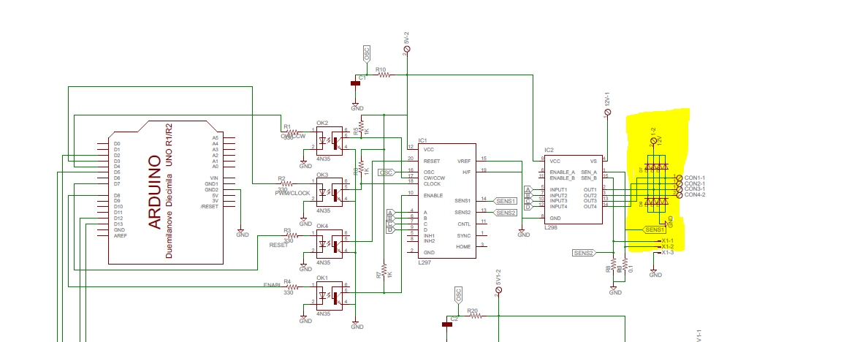Click the Arduino D13 pin label
Image resolution: width=868 pixels, height=342 pixels.
(118, 224)
